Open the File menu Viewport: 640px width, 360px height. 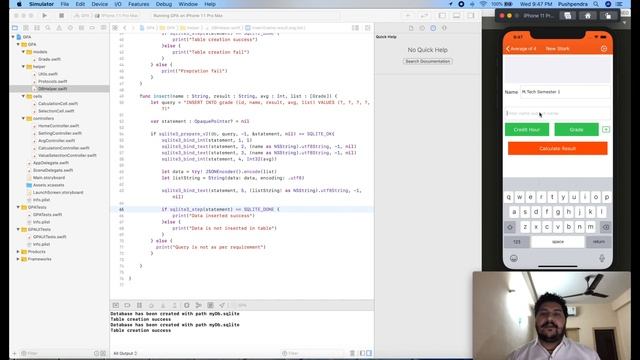64,4
